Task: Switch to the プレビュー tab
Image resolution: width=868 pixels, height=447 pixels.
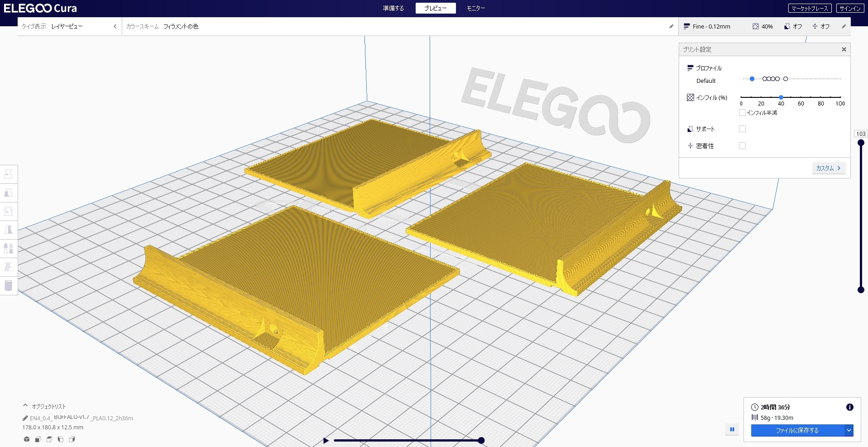Action: point(436,8)
